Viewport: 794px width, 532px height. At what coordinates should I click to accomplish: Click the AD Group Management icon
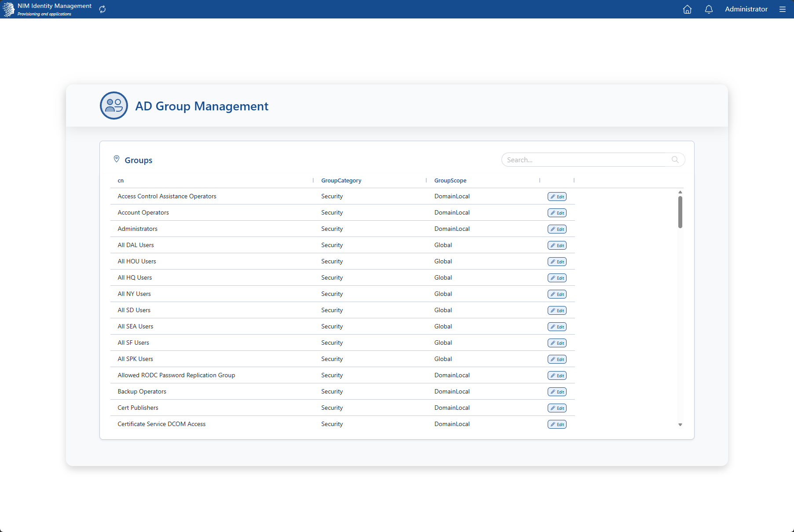coord(114,106)
